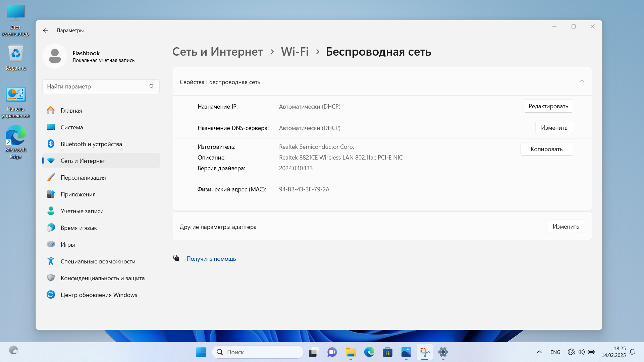This screenshot has width=644, height=362.
Task: Open Специальные возможности category
Action: (98, 261)
